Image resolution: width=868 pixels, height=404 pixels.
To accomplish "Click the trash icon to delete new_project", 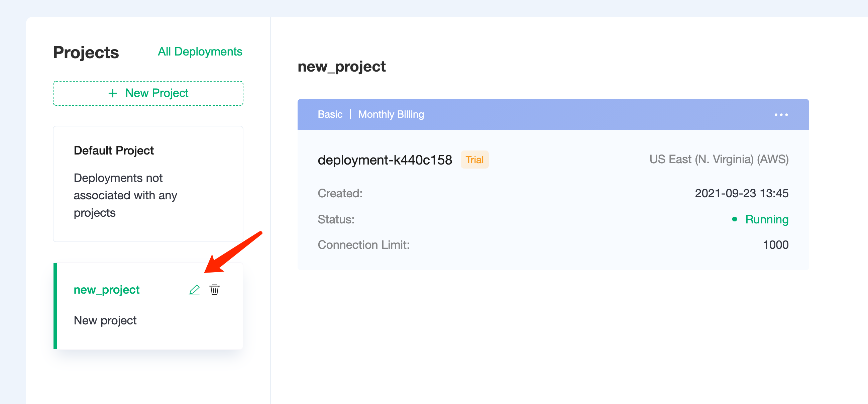I will click(214, 290).
